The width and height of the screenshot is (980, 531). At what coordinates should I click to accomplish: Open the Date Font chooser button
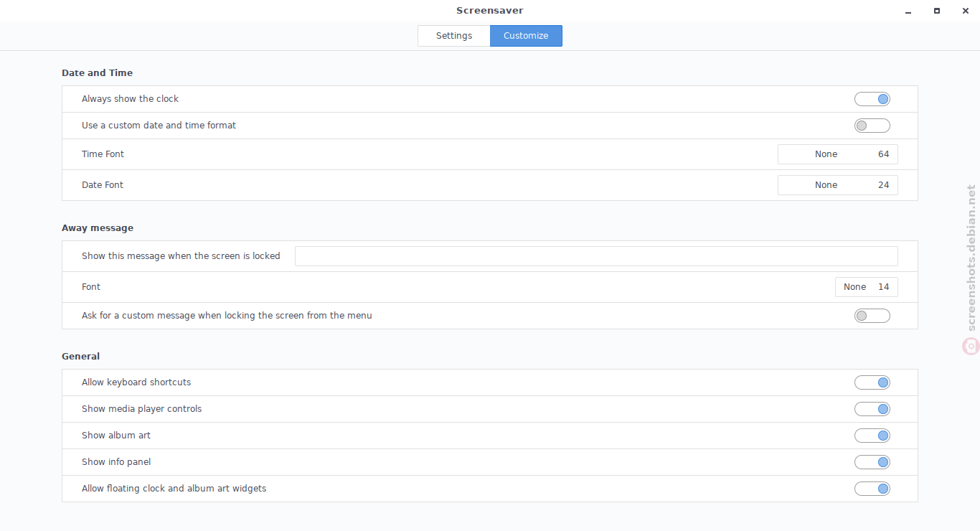click(x=838, y=185)
